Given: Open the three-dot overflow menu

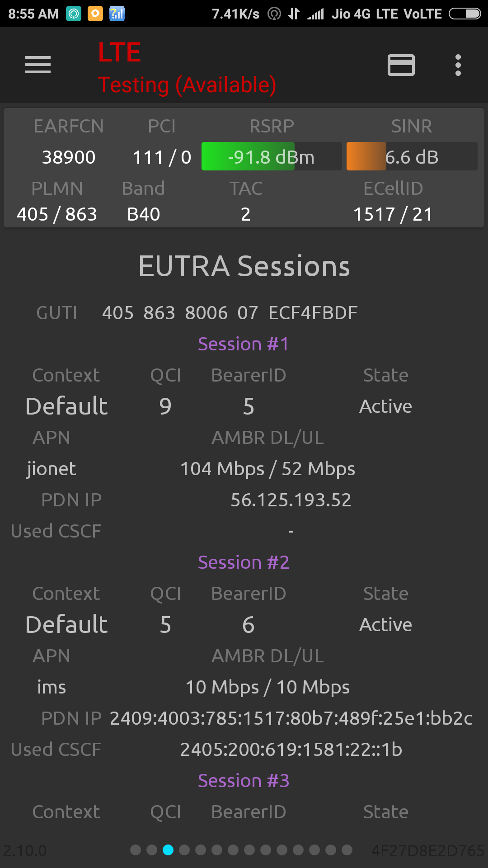Looking at the screenshot, I should point(458,65).
